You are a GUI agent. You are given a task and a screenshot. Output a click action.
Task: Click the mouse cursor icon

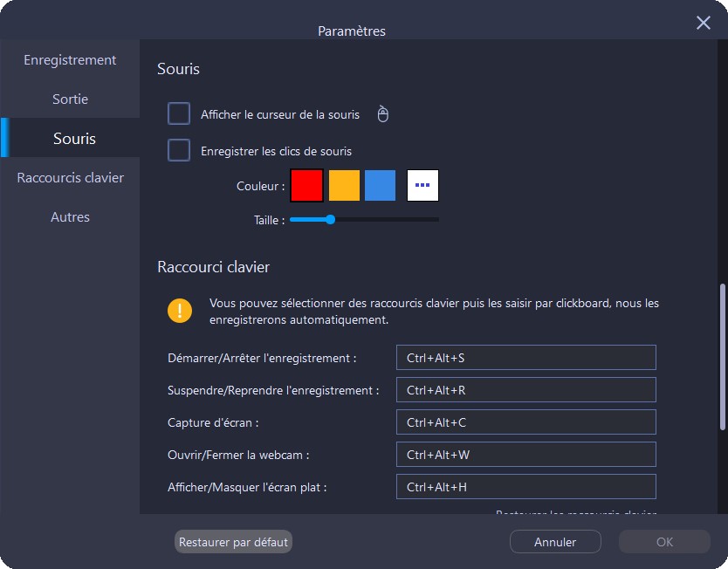coord(381,114)
